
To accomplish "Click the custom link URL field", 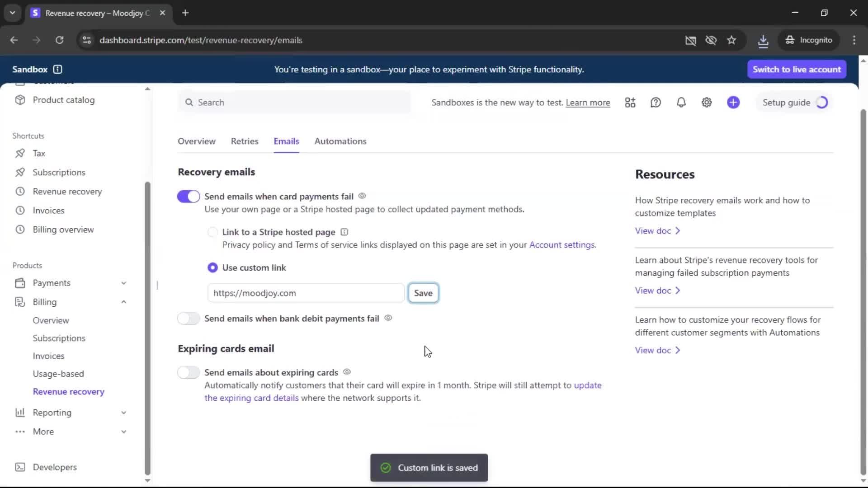I will pos(306,293).
